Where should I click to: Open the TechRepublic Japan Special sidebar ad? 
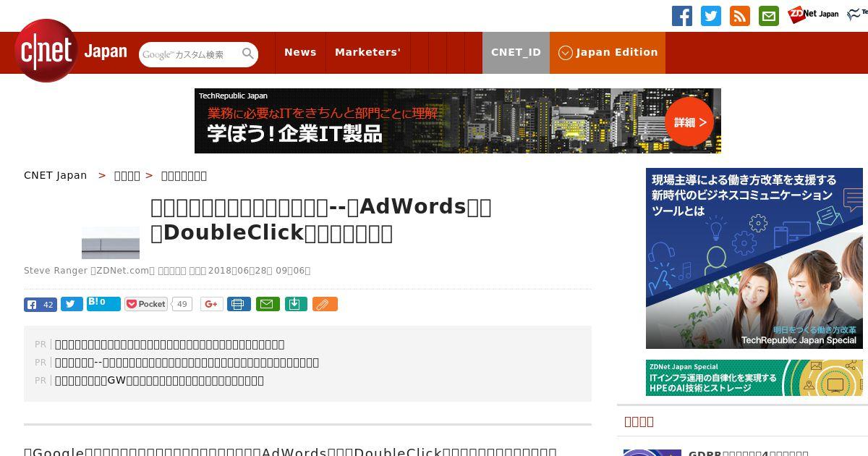(754, 258)
